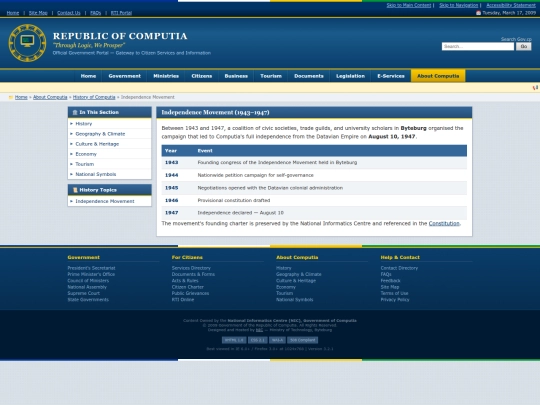Click the calendar icon beside the date
Screen dimensions: 540x405
[478, 13]
